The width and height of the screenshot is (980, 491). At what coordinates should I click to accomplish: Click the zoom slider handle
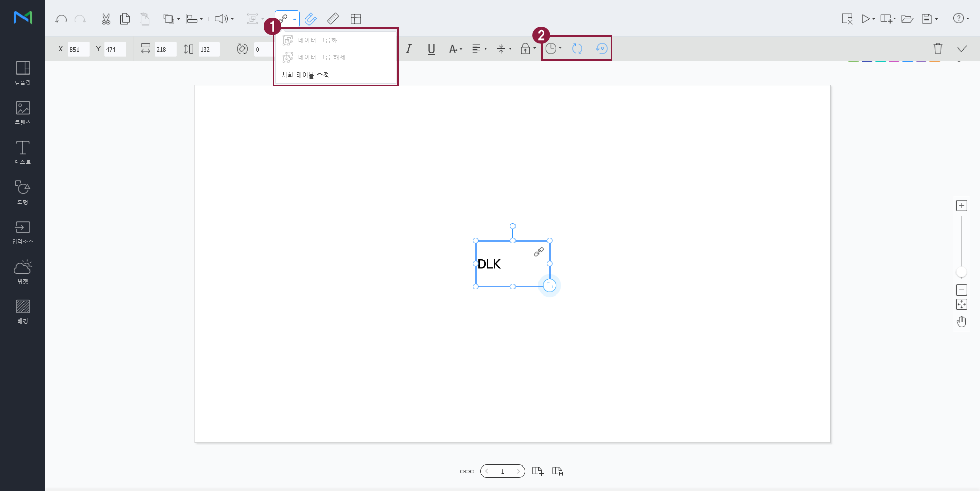(961, 272)
